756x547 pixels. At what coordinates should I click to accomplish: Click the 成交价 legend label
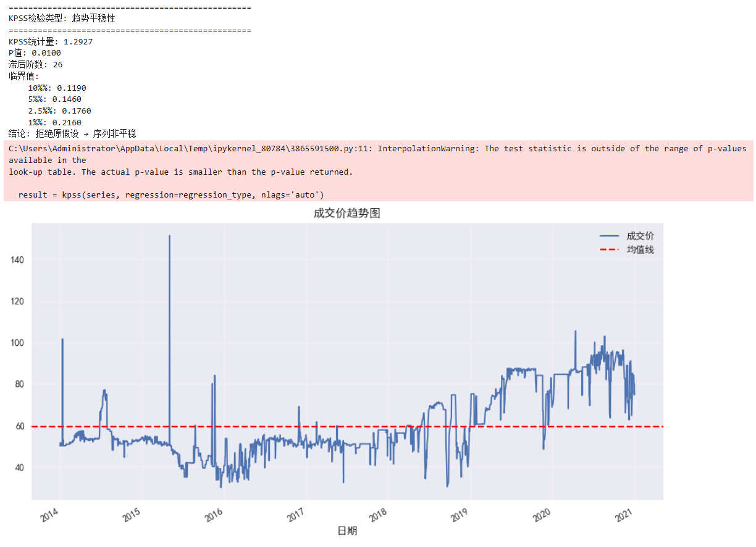pyautogui.click(x=640, y=236)
